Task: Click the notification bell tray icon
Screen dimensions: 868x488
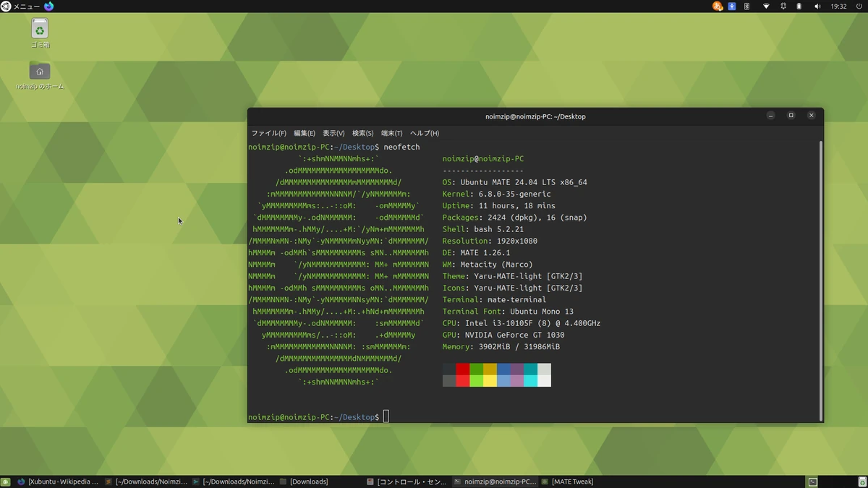Action: click(x=783, y=6)
